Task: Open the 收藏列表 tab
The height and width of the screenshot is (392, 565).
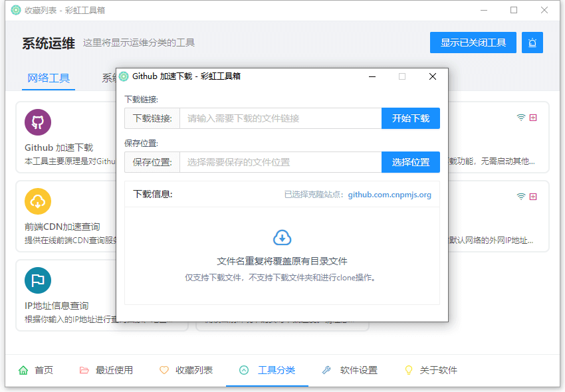Action: point(186,370)
